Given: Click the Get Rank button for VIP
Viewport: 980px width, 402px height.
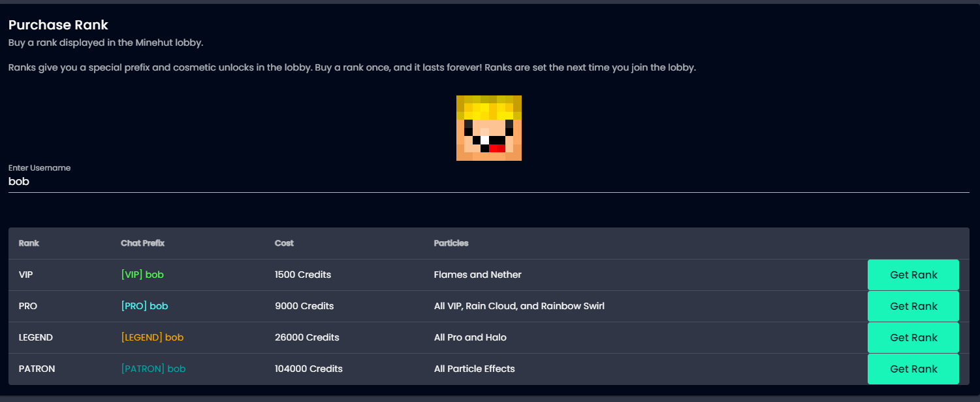Looking at the screenshot, I should click(x=913, y=275).
